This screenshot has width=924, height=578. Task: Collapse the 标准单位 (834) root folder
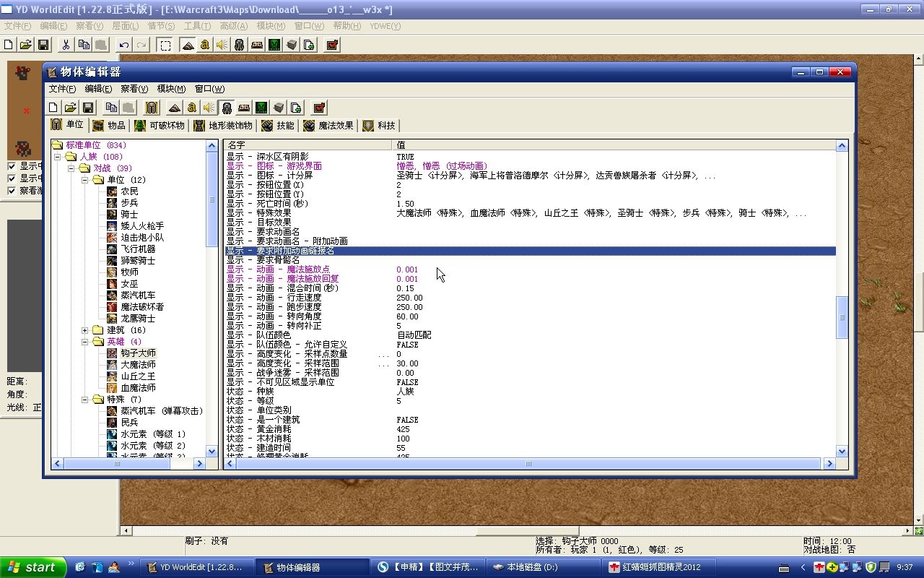(57, 145)
